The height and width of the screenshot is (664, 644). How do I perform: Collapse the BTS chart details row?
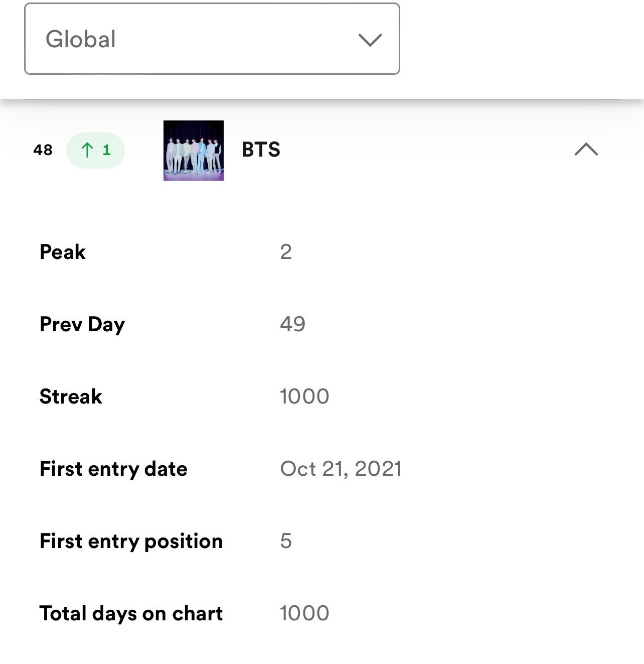tap(586, 149)
